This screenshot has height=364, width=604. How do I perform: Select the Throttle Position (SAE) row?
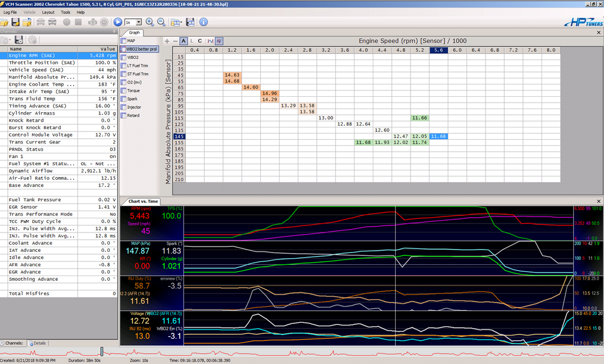(58, 63)
